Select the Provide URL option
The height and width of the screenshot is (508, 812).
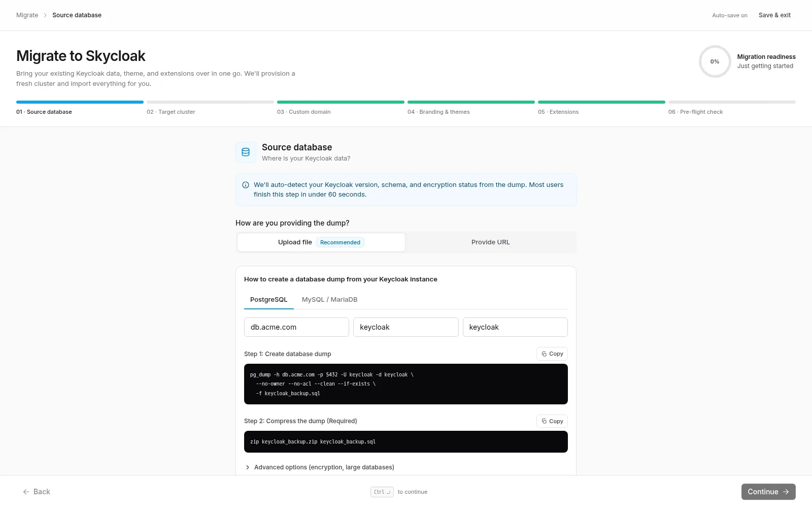(491, 242)
